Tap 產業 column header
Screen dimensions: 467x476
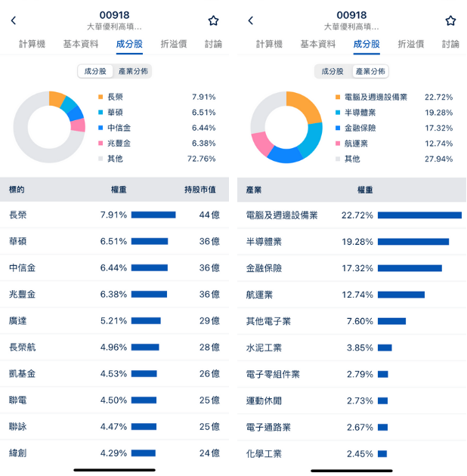(254, 190)
